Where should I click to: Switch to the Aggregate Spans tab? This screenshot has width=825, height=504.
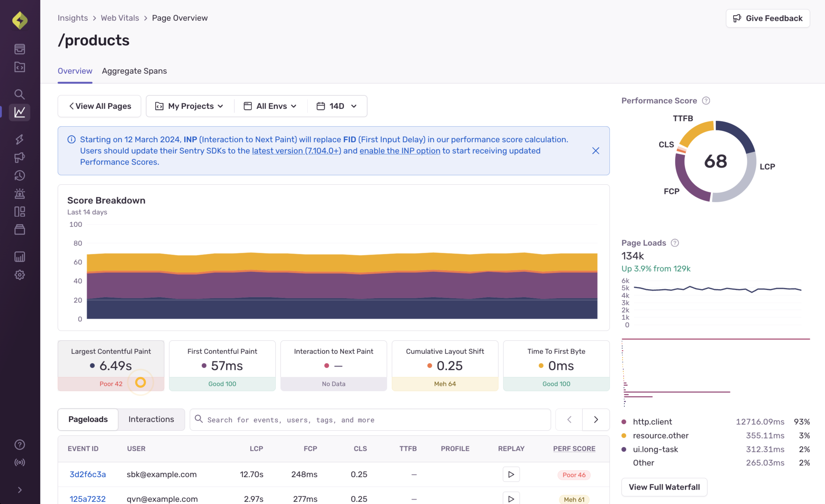134,71
